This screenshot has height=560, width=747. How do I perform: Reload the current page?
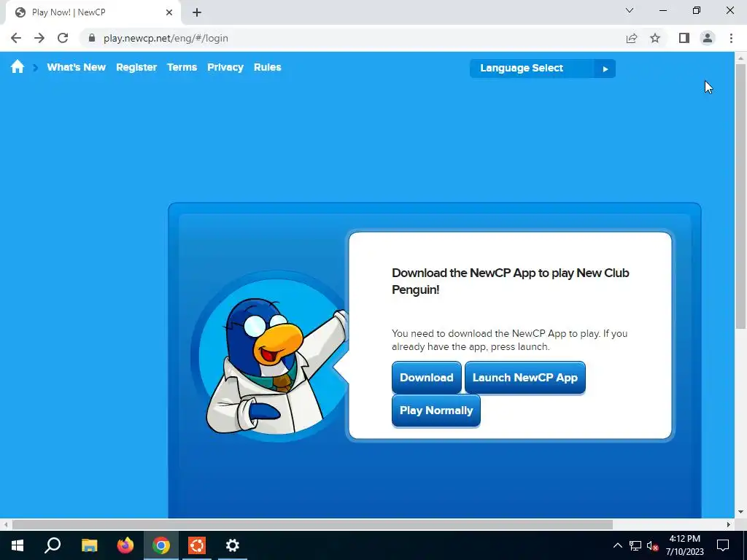tap(63, 38)
